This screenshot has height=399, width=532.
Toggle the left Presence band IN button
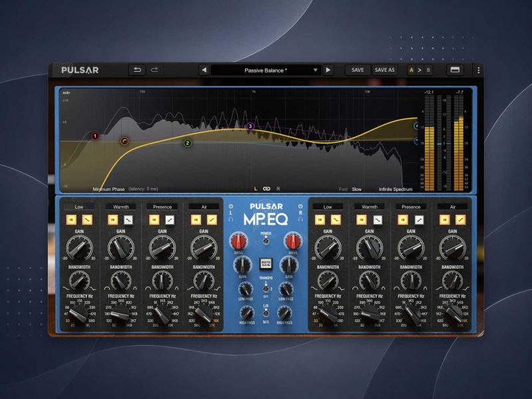pyautogui.click(x=154, y=219)
